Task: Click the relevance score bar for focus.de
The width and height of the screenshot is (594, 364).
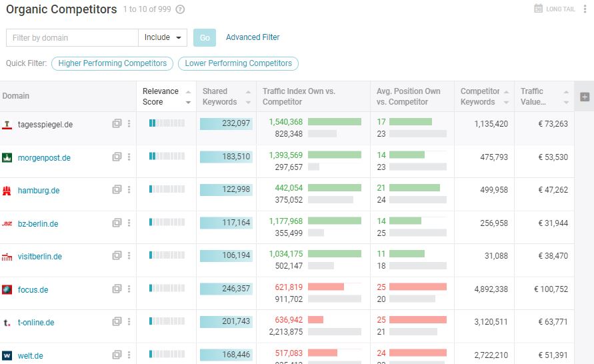Action: [x=167, y=288]
